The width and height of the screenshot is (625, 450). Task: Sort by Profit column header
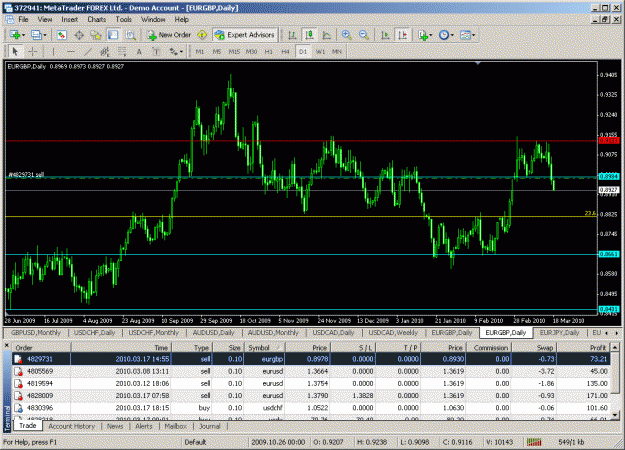coord(583,348)
